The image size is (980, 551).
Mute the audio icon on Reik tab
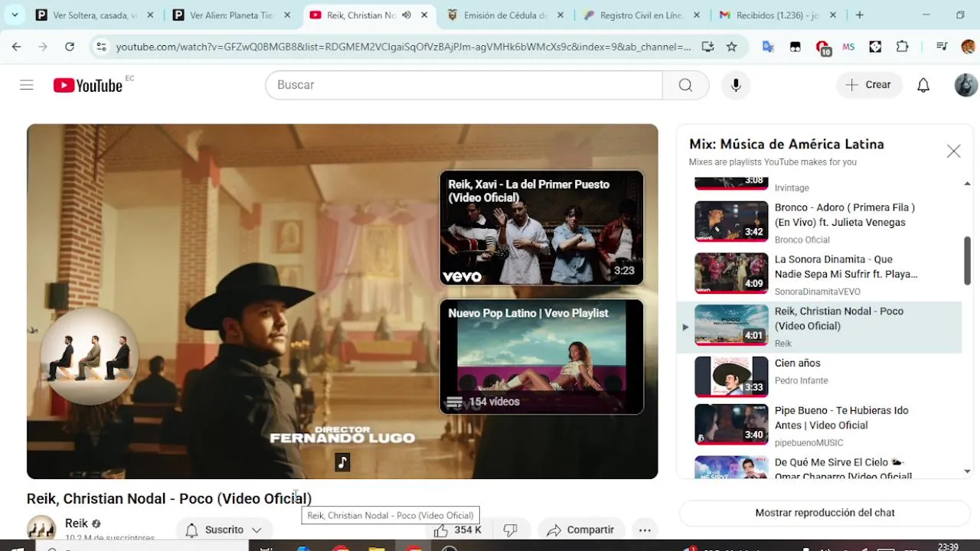pos(407,15)
